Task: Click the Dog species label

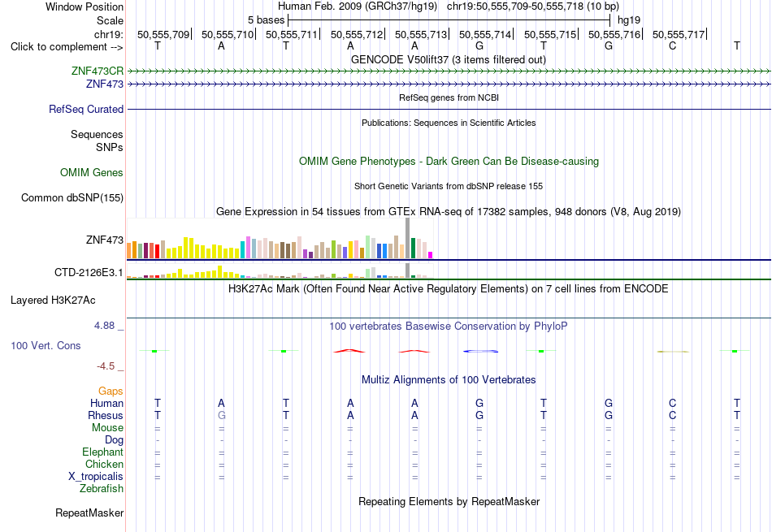Action: tap(114, 440)
